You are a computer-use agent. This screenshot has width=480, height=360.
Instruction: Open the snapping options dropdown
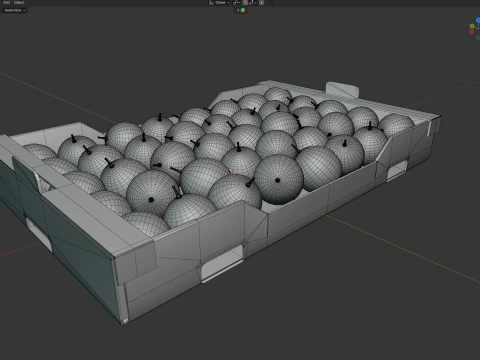tap(252, 3)
